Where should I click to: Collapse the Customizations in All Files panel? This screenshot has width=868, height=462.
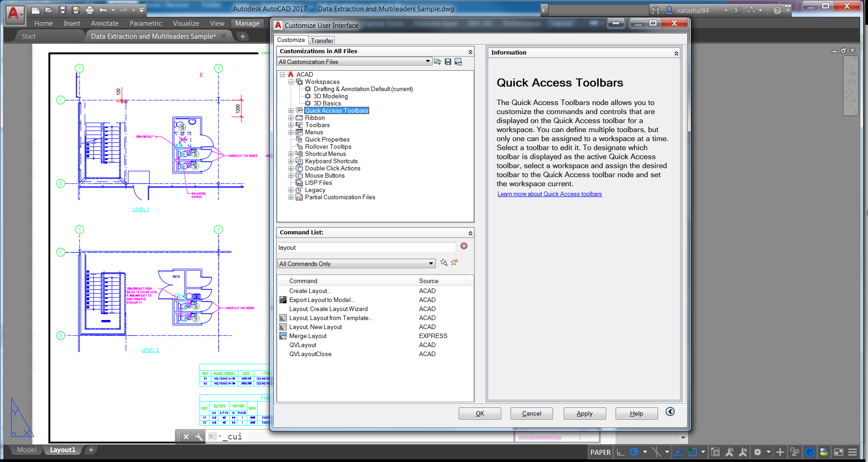[470, 51]
